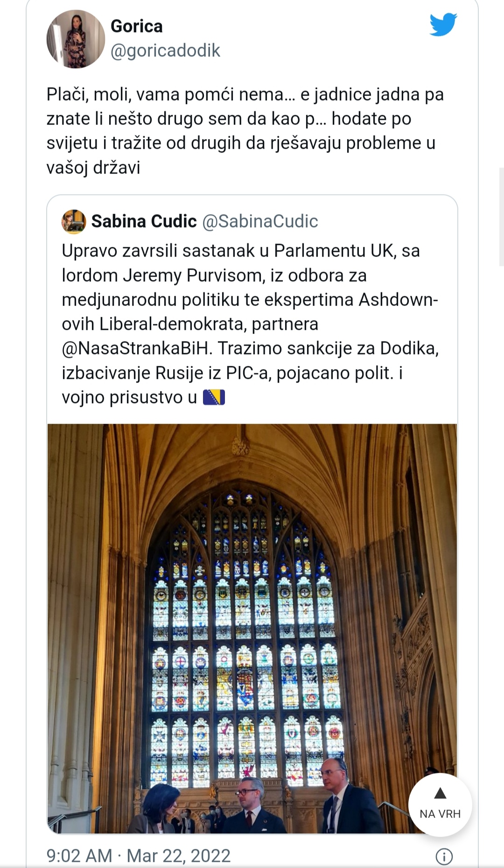Click the Twitter bird logo

pos(443,25)
